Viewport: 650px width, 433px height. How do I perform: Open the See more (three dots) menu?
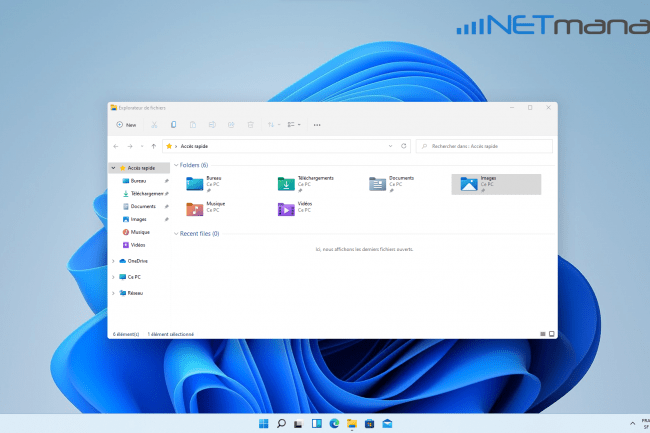coord(317,125)
